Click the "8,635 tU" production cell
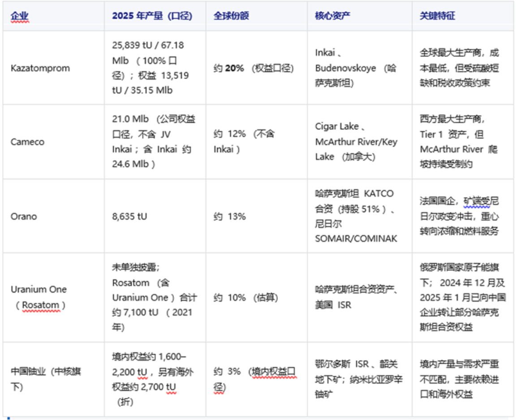Image resolution: width=517 pixels, height=420 pixels. coord(155,216)
